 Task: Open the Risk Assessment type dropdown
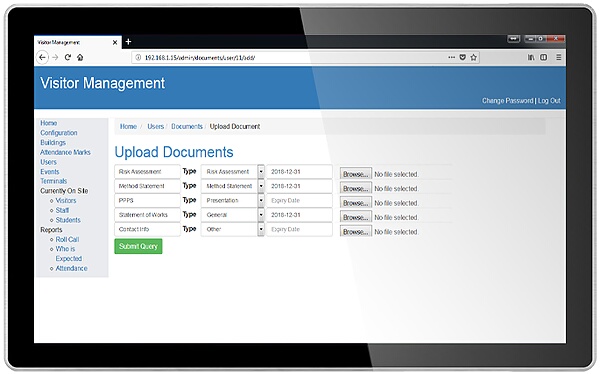pyautogui.click(x=233, y=171)
